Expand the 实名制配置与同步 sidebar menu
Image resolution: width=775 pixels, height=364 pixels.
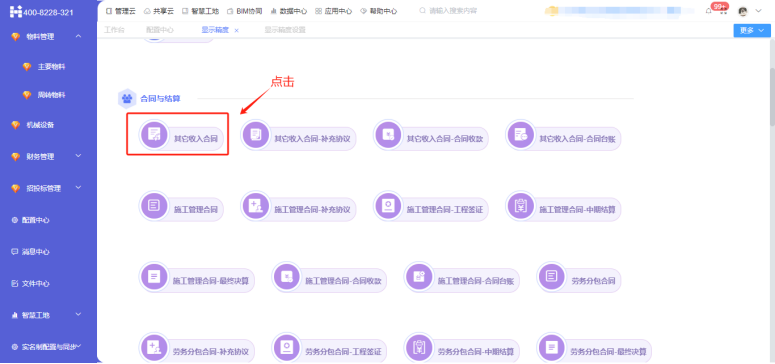79,346
